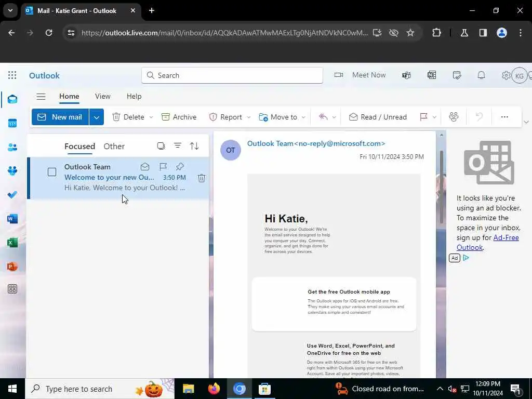Image resolution: width=532 pixels, height=399 pixels.
Task: Expand the Reply options dropdown
Action: click(334, 117)
